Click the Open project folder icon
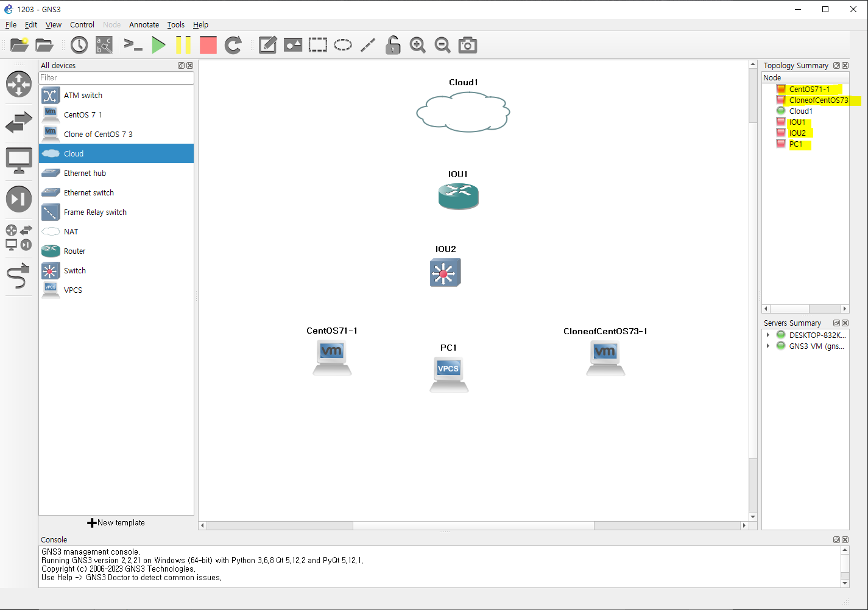The width and height of the screenshot is (868, 610). [44, 45]
